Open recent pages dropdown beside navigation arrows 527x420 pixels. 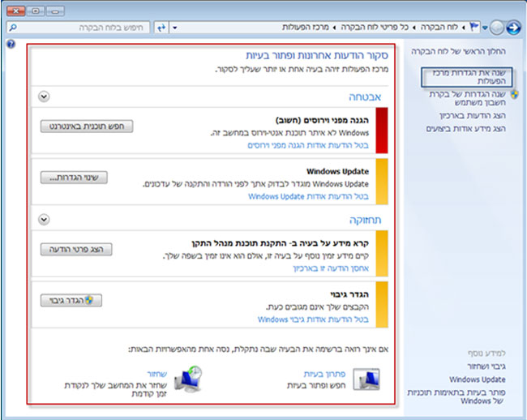(x=485, y=28)
